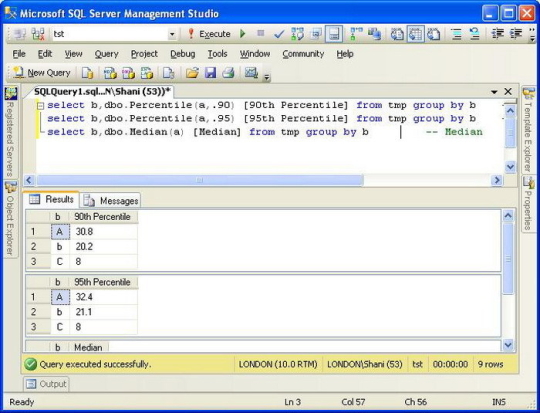The height and width of the screenshot is (413, 540).
Task: Select the 21.1 cell in results
Action: (x=104, y=312)
